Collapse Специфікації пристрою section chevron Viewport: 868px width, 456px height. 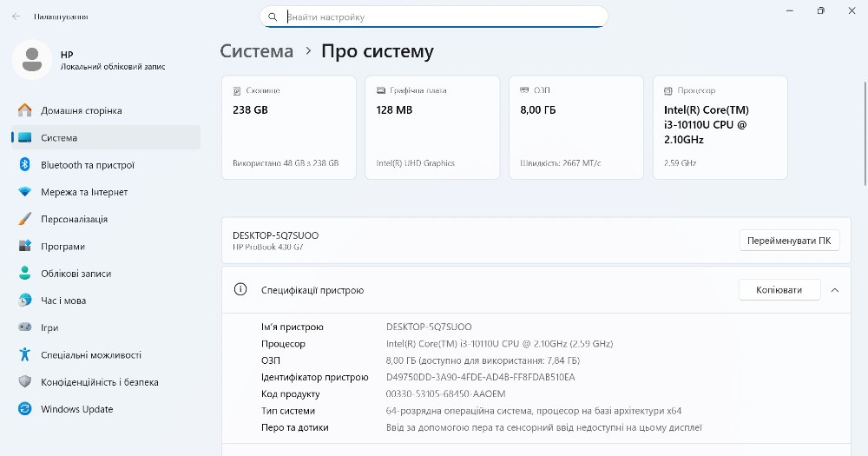[x=835, y=290]
